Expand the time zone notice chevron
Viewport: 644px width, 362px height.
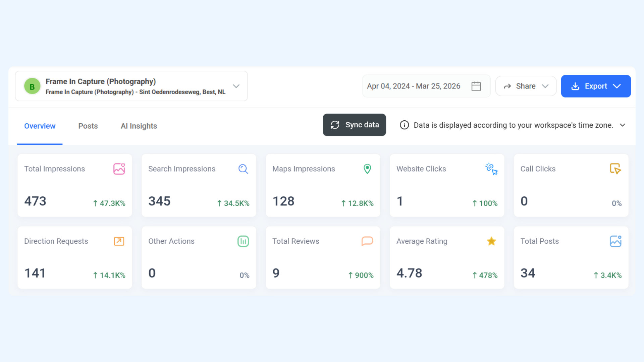pyautogui.click(x=623, y=125)
